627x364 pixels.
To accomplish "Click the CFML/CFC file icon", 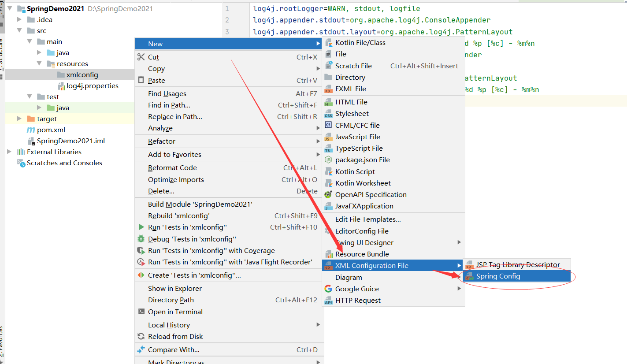I will click(328, 125).
